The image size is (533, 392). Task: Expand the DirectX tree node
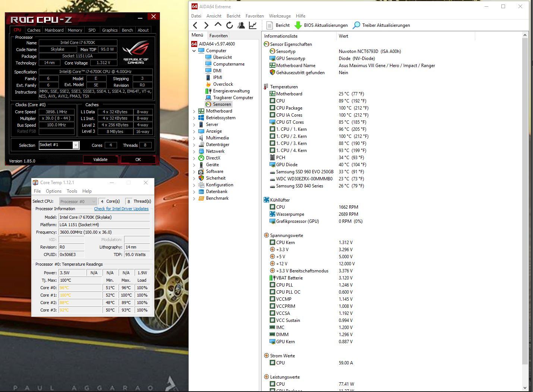tap(194, 158)
